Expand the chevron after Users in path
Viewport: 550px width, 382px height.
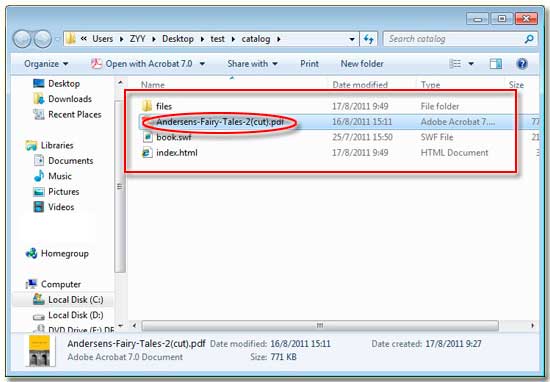[121, 39]
